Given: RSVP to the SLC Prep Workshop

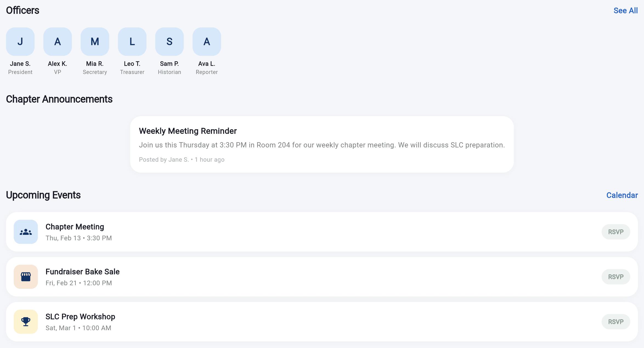Looking at the screenshot, I should pos(616,322).
